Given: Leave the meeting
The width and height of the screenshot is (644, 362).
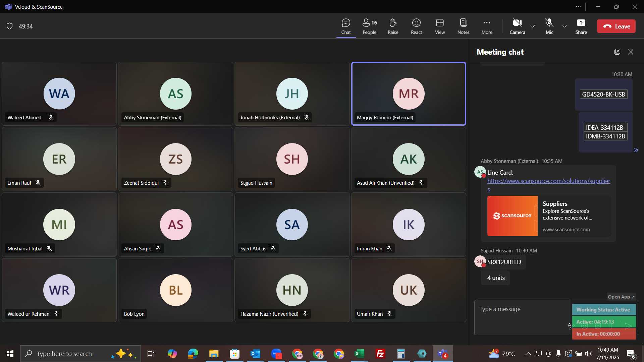Looking at the screenshot, I should click(x=616, y=26).
